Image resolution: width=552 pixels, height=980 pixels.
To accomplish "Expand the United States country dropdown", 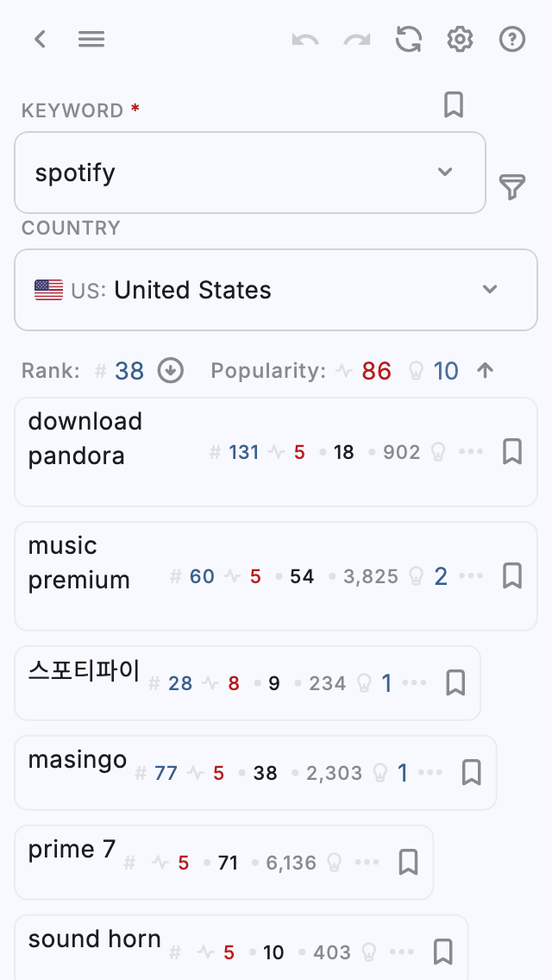I will pos(490,289).
